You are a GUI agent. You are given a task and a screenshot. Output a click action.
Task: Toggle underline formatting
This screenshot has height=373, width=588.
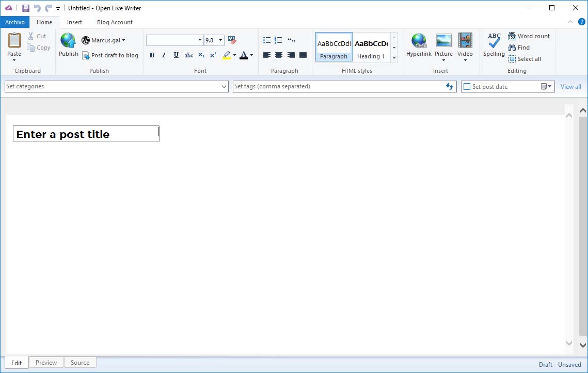coord(176,55)
